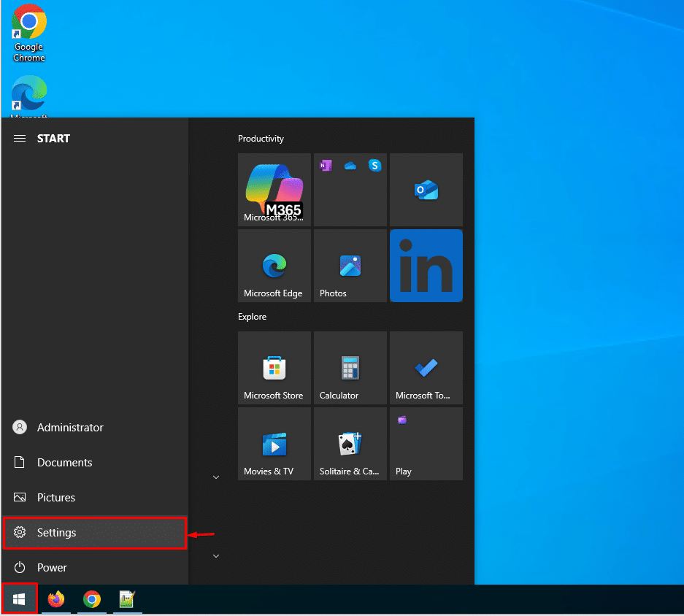Open Settings from the Start menu

(x=95, y=533)
